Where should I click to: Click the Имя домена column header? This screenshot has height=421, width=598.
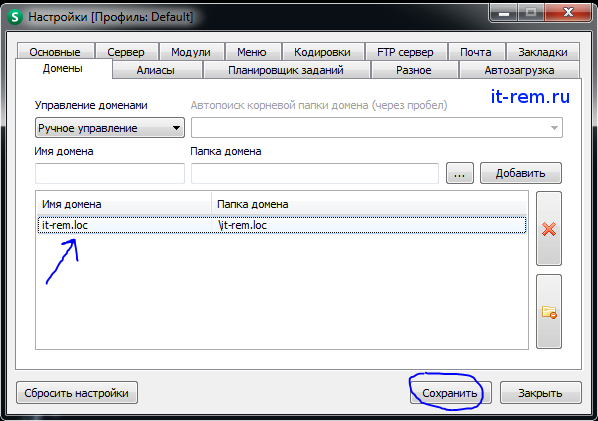pyautogui.click(x=124, y=204)
